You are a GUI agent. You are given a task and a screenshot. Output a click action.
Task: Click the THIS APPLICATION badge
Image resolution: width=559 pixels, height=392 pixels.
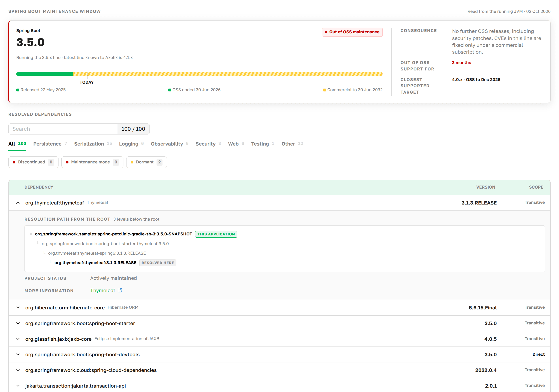point(216,234)
